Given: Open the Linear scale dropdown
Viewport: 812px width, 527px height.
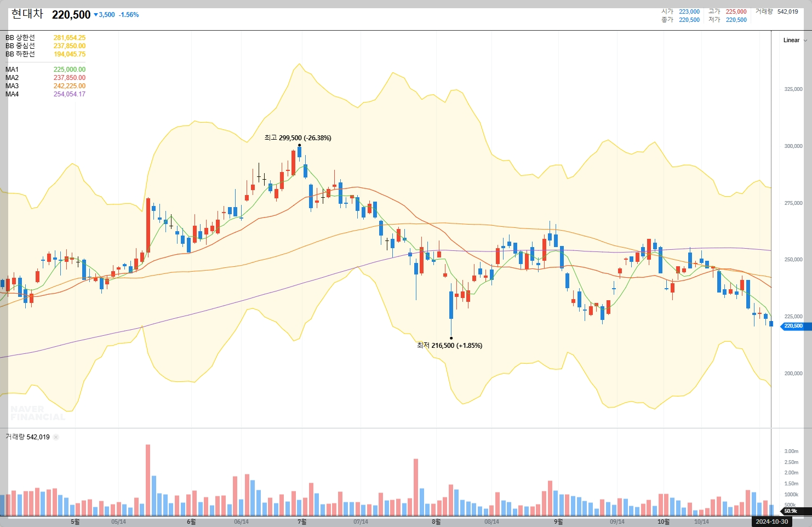Looking at the screenshot, I should point(795,40).
